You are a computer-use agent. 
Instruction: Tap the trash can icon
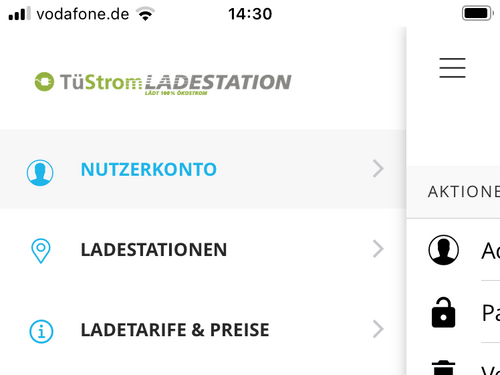[x=443, y=368]
